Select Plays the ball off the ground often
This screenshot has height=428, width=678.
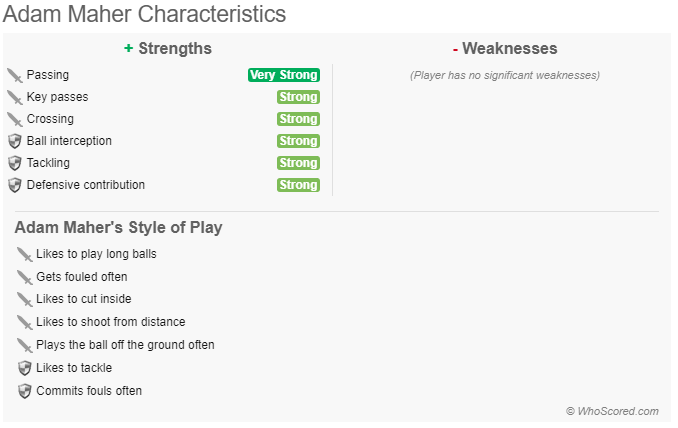coord(125,345)
